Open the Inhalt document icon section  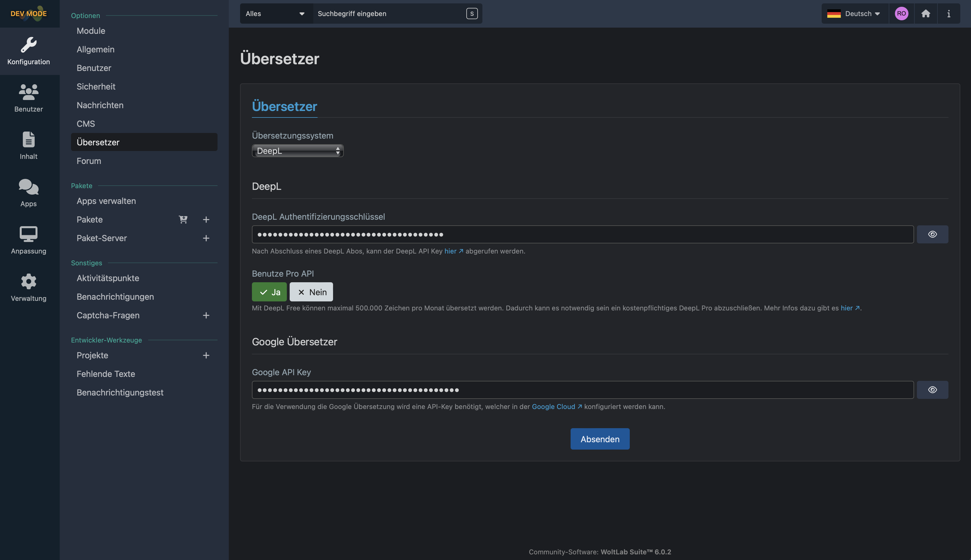[x=29, y=145]
